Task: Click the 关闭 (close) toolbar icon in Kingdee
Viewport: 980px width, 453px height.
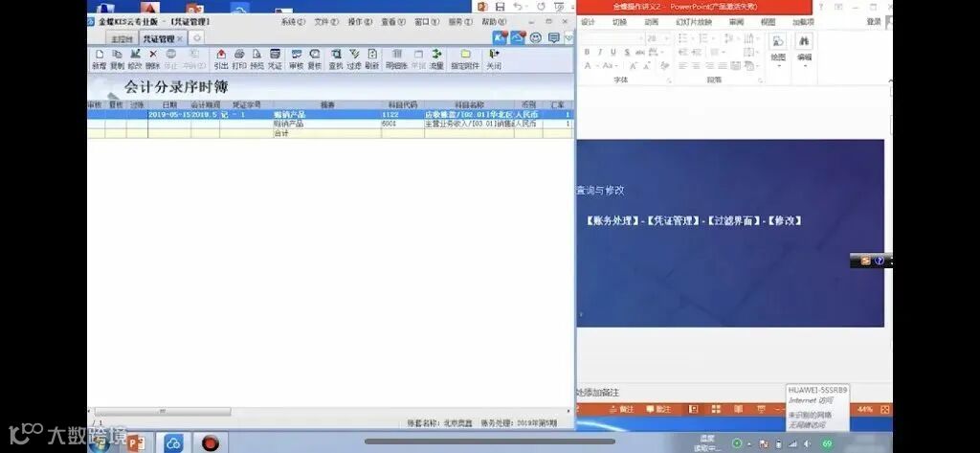Action: tap(494, 58)
